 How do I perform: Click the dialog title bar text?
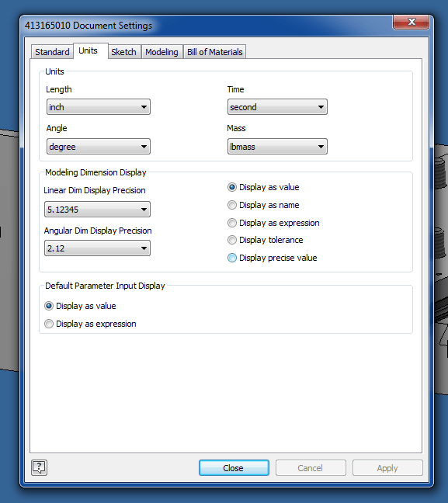click(89, 26)
